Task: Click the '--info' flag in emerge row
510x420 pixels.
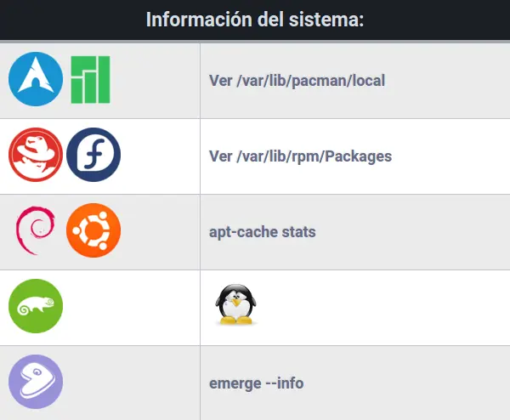Action: tap(285, 383)
